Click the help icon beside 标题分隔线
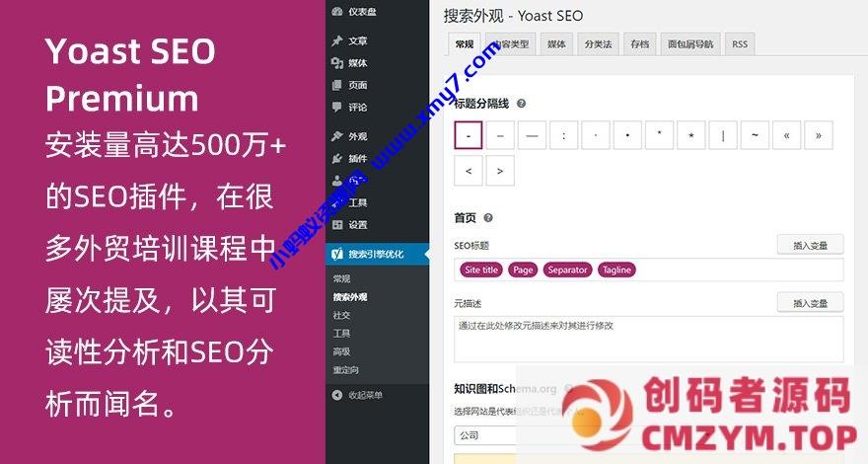The image size is (868, 464). 521,103
